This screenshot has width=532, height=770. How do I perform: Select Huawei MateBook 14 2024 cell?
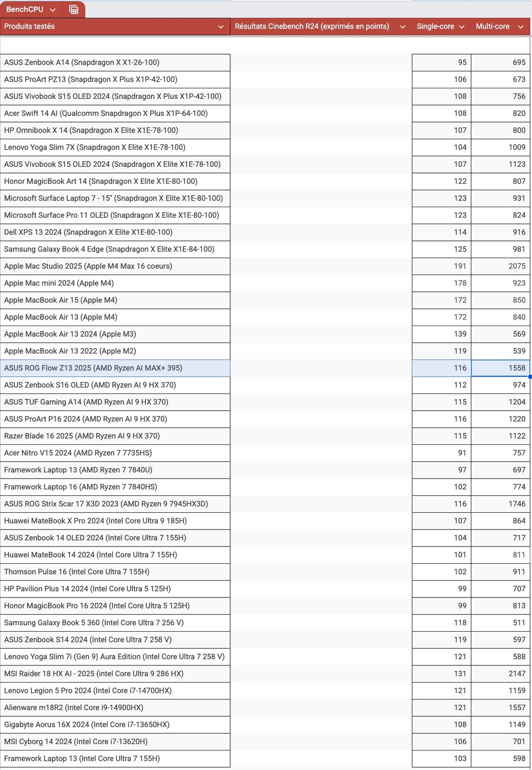(x=115, y=555)
